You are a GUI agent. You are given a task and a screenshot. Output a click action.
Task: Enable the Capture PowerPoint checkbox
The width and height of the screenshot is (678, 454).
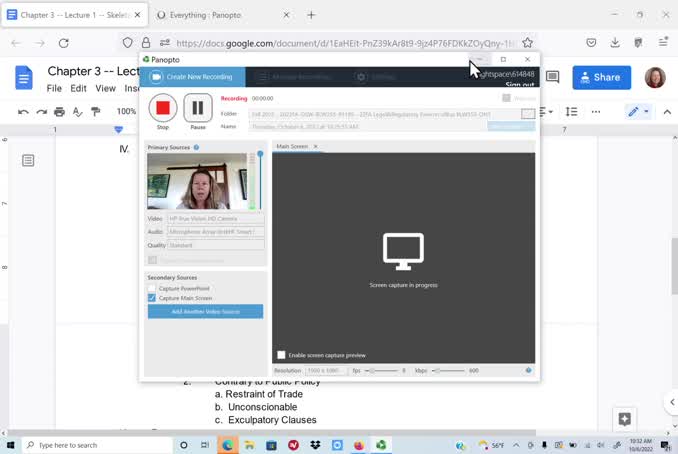tap(152, 288)
